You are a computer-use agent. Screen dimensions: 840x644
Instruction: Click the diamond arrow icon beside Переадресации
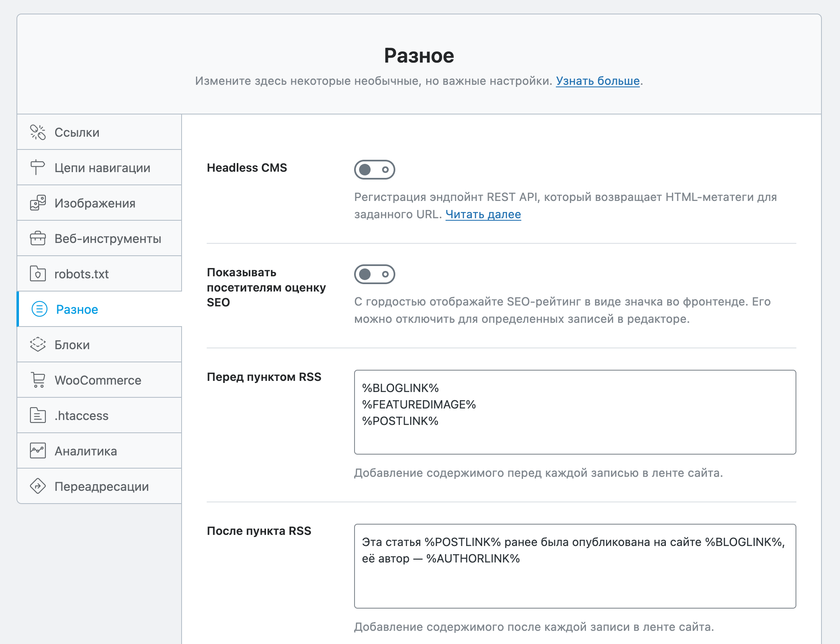pyautogui.click(x=38, y=486)
